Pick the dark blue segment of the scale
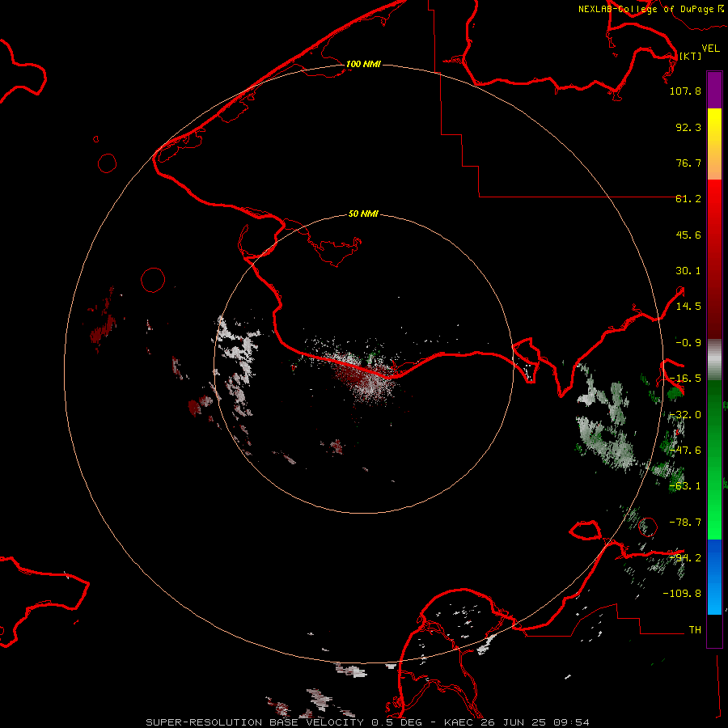Image resolution: width=728 pixels, height=728 pixels. tap(714, 557)
